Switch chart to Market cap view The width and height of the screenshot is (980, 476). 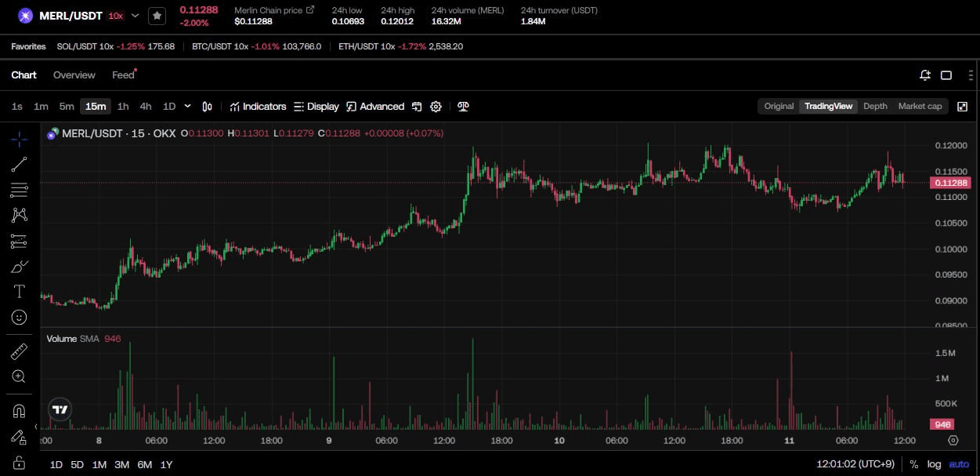coord(920,106)
